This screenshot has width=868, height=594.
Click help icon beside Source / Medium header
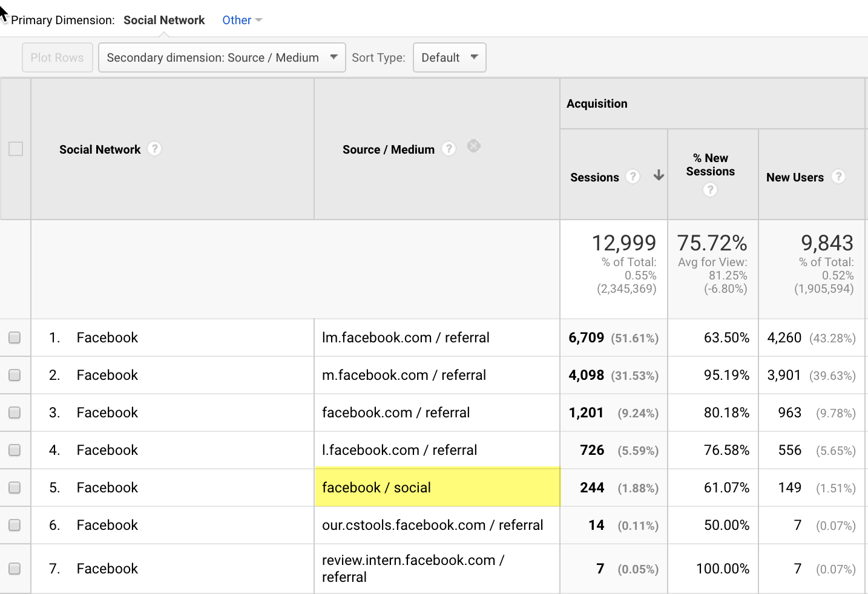click(x=449, y=149)
